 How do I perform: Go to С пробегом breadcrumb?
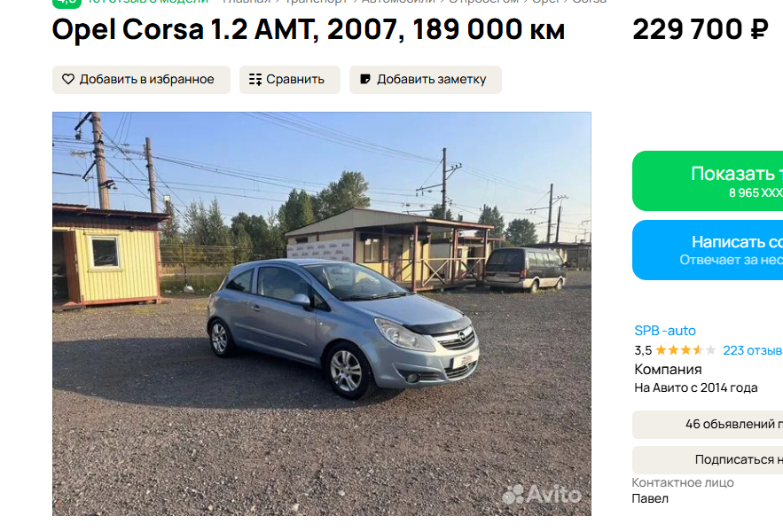click(483, 2)
